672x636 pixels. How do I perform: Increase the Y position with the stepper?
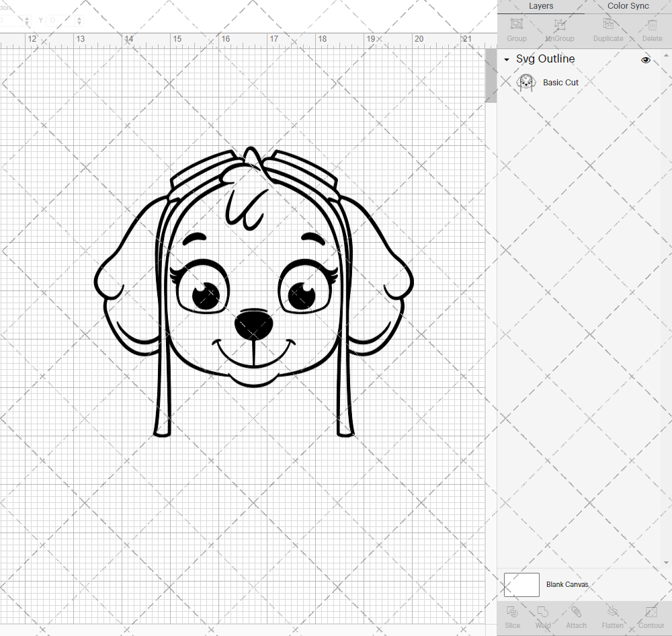79,17
